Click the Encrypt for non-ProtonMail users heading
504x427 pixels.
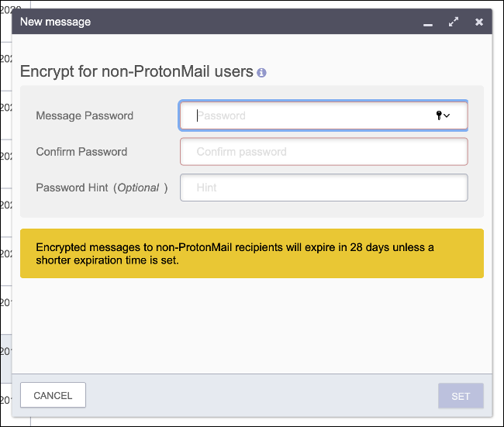pos(136,72)
